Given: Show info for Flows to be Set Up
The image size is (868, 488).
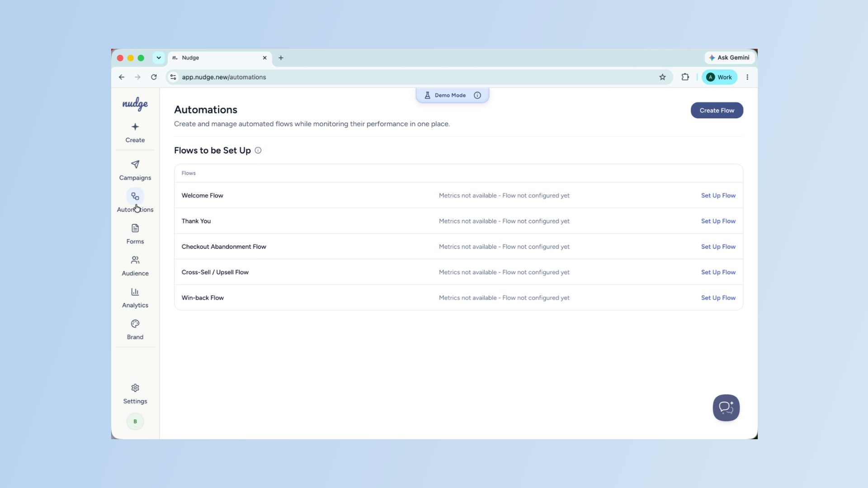Looking at the screenshot, I should [258, 150].
